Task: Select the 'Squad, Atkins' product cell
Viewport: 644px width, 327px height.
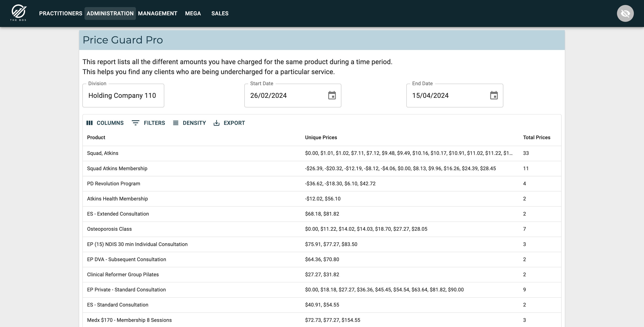Action: click(x=191, y=153)
